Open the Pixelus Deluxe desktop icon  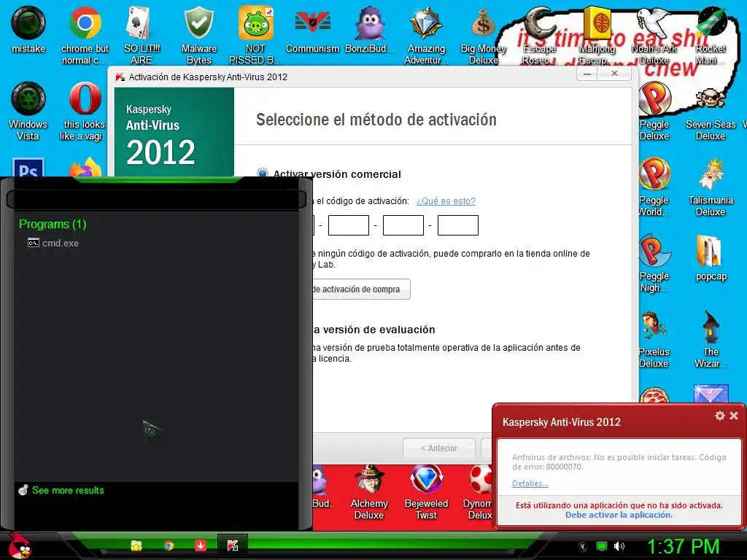click(654, 338)
